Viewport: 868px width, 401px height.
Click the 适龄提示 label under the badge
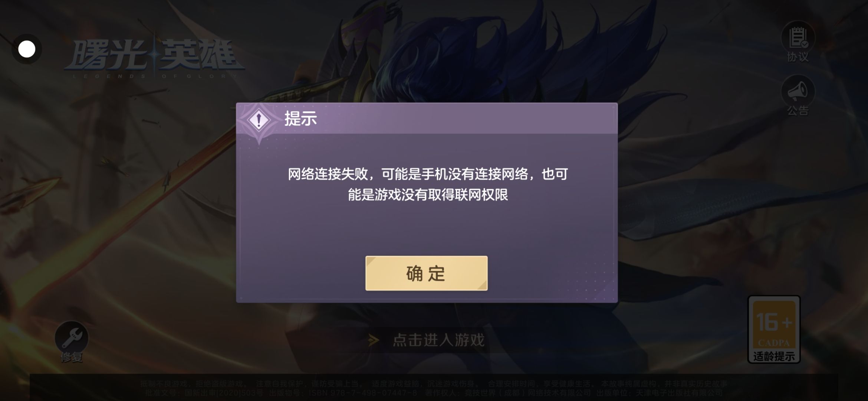point(774,356)
